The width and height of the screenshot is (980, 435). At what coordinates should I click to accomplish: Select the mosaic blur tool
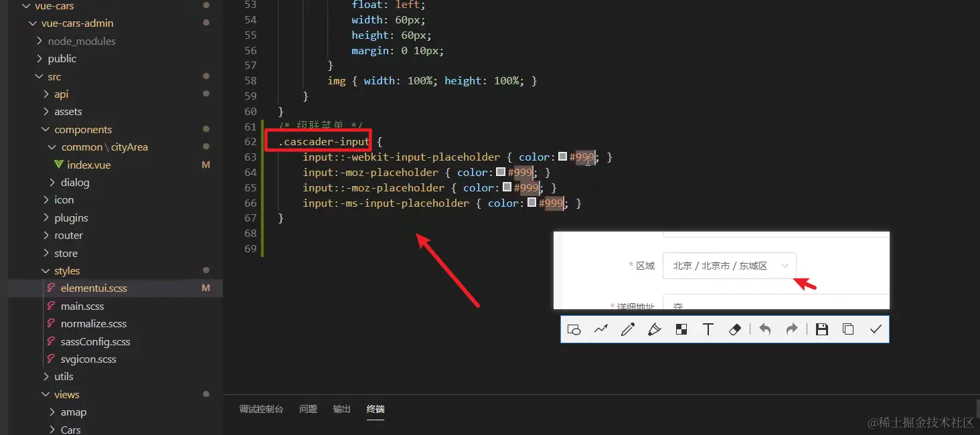coord(681,329)
